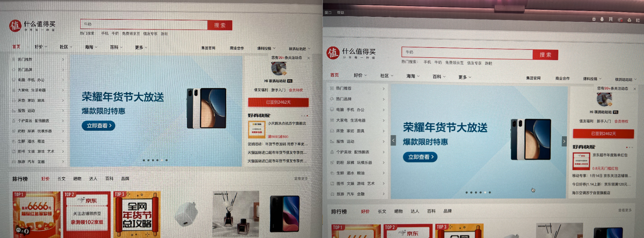Click 已签到2462天 button on right screen
644x238 pixels.
point(603,134)
